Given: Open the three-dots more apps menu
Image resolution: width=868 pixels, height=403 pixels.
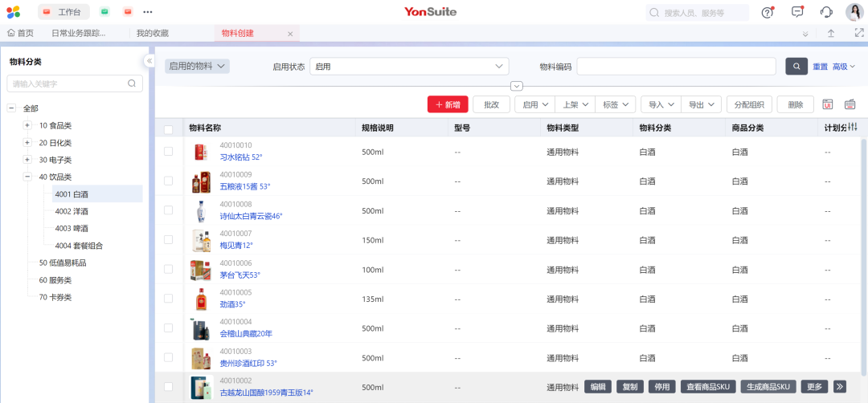Looking at the screenshot, I should point(148,11).
